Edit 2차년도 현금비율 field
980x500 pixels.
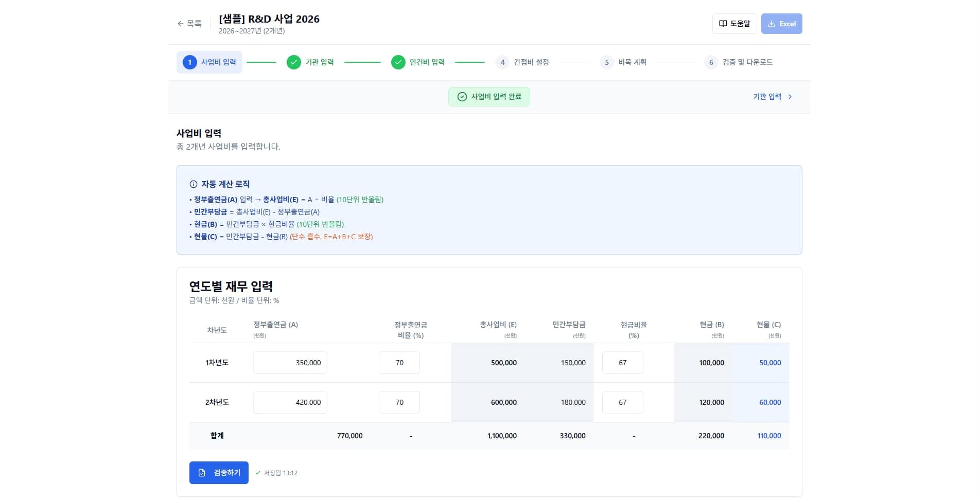(x=623, y=402)
